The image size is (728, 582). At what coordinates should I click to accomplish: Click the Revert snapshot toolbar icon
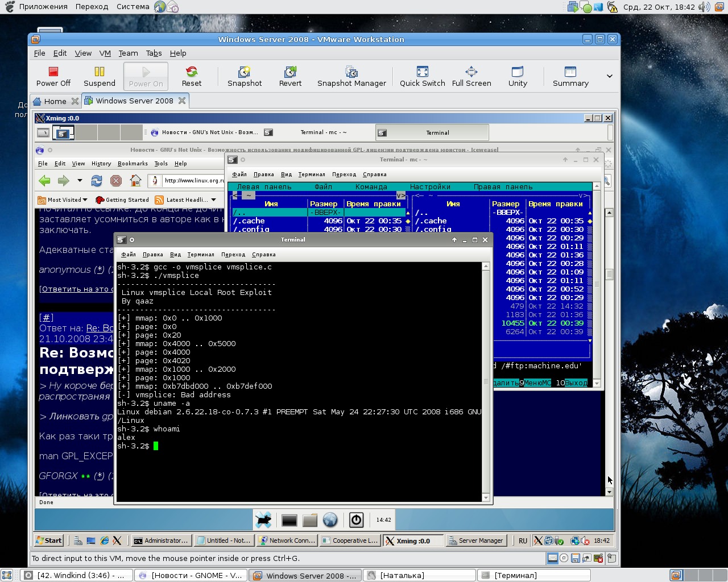[x=290, y=76]
